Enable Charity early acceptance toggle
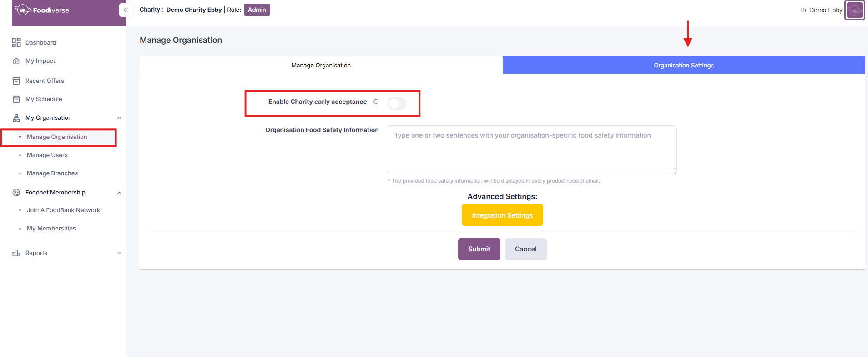The image size is (868, 357). tap(397, 104)
